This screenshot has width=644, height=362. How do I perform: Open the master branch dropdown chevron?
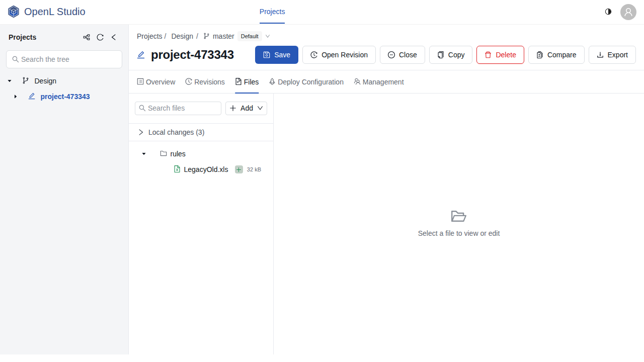[268, 36]
